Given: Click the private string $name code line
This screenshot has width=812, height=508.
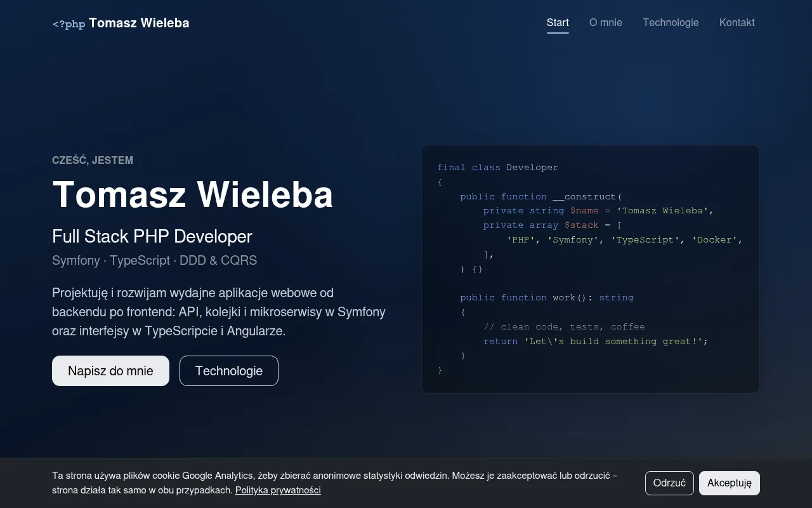Looking at the screenshot, I should [598, 211].
